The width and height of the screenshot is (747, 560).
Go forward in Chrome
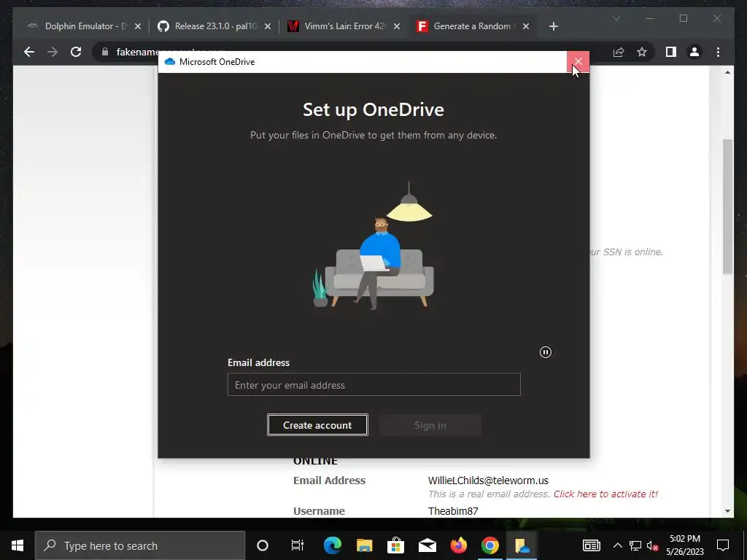point(53,52)
